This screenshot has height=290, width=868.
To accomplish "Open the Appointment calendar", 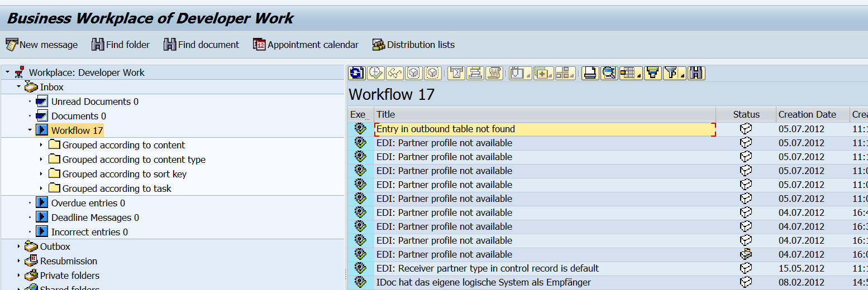I will (x=306, y=45).
